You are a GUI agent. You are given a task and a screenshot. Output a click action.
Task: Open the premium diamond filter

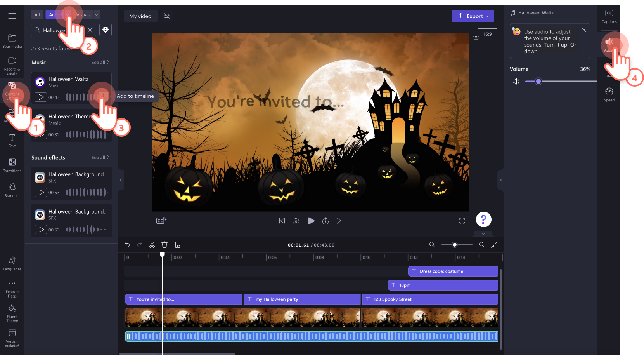[x=106, y=30]
